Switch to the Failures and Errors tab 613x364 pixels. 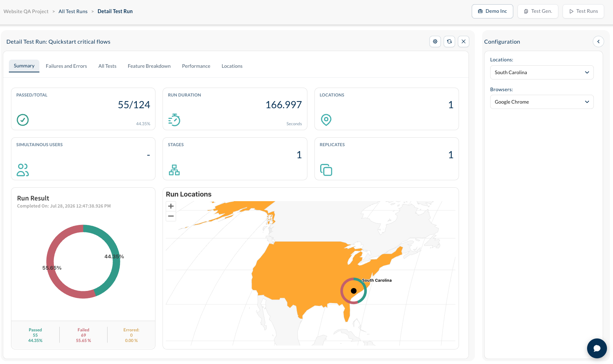point(66,66)
